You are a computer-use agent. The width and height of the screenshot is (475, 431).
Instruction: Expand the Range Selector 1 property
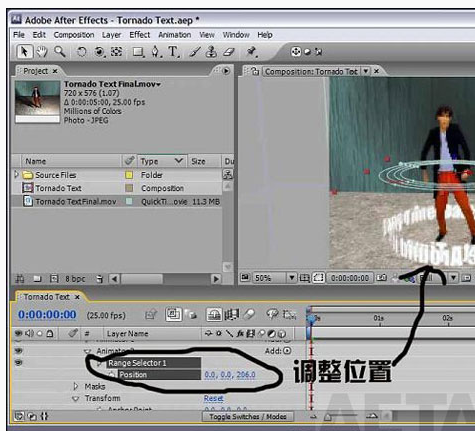(99, 363)
